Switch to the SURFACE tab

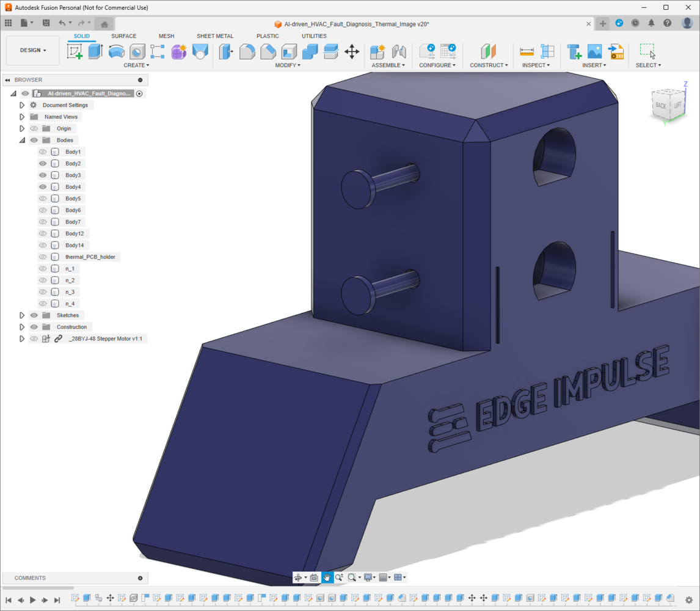pos(123,36)
